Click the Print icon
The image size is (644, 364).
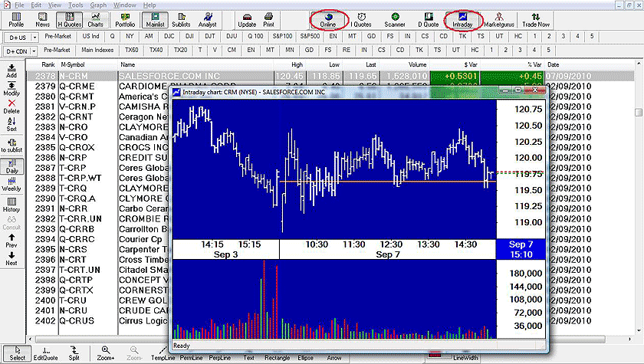click(268, 20)
